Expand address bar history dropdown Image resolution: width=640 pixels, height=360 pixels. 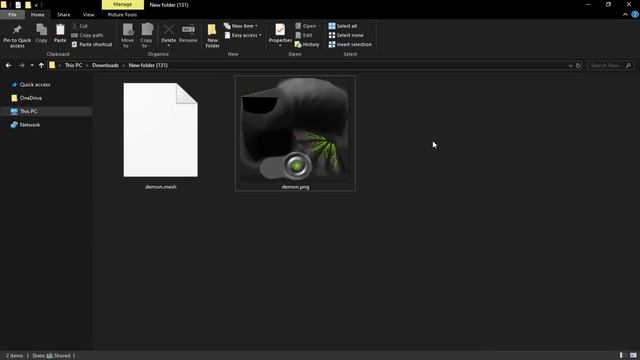point(570,65)
